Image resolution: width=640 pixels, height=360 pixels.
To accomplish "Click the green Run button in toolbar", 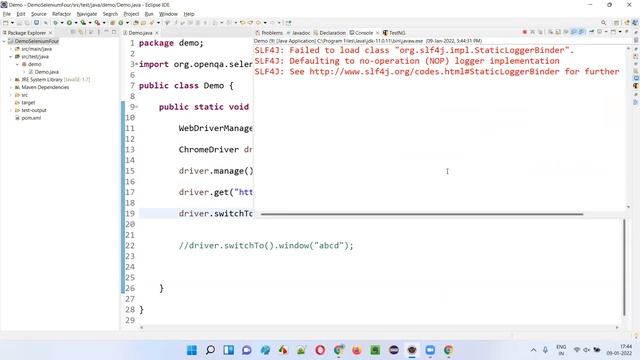I will pos(69,23).
